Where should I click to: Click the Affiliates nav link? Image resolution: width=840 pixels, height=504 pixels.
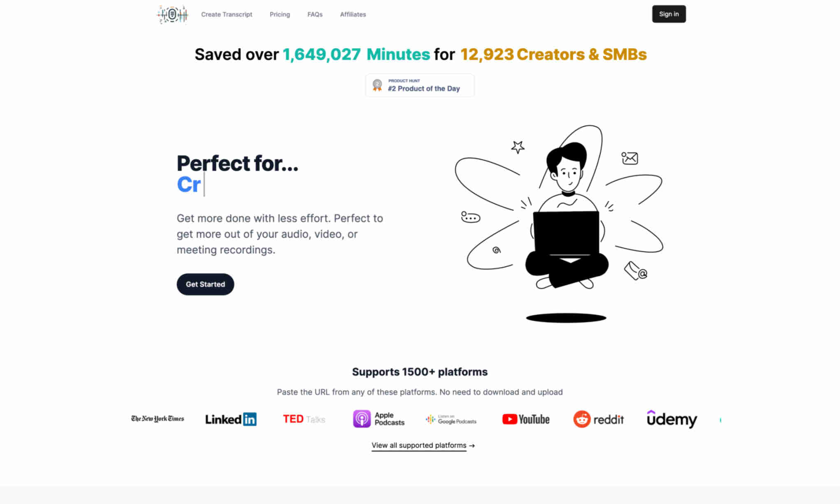point(353,14)
